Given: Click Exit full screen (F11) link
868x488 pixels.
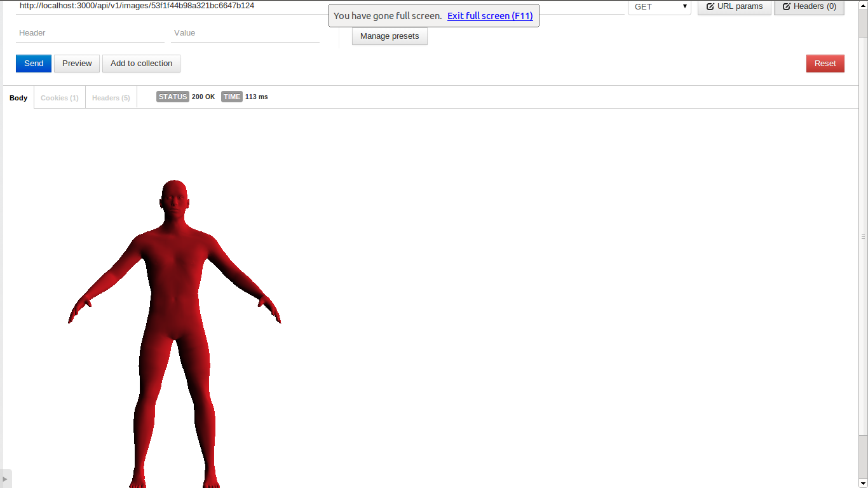Looking at the screenshot, I should 490,16.
